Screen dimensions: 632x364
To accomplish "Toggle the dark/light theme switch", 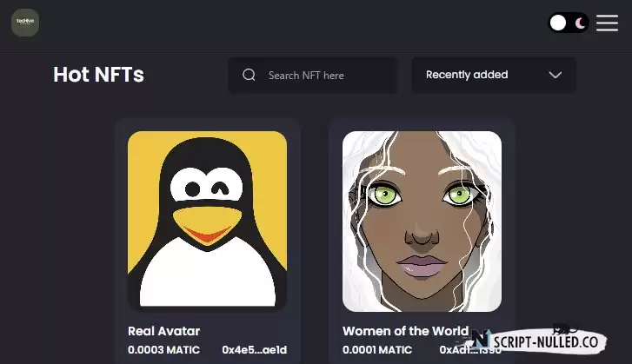I will (569, 23).
